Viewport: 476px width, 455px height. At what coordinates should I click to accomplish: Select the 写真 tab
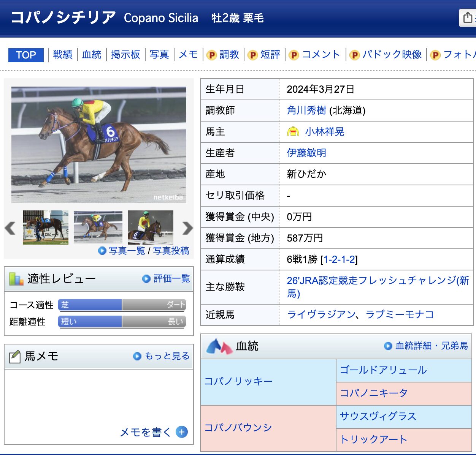point(159,55)
